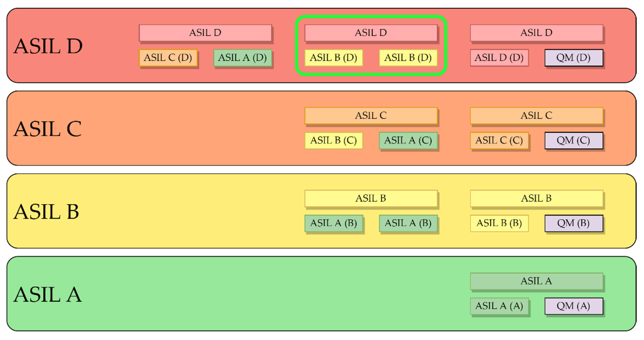The image size is (644, 340).
Task: Select the QM (D) purple box
Action: point(573,58)
